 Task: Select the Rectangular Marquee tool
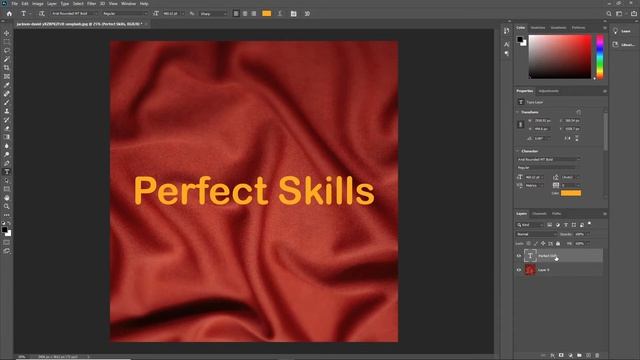click(x=7, y=42)
